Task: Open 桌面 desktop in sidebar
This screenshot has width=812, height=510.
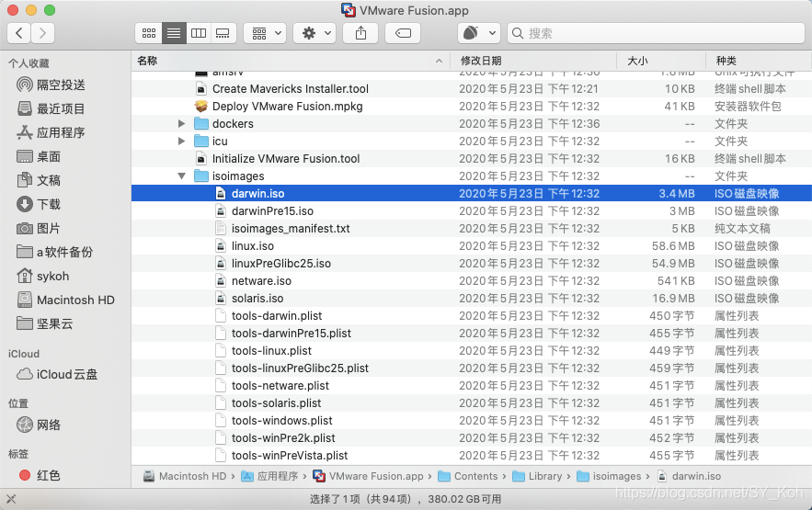Action: (39, 156)
